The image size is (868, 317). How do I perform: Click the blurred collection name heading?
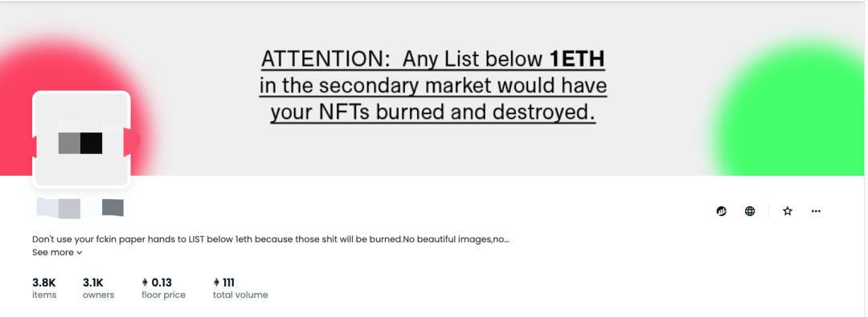(x=80, y=208)
